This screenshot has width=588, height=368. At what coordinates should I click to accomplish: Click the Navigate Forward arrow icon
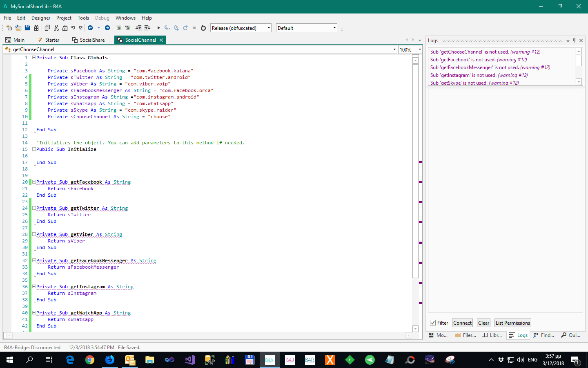point(107,28)
